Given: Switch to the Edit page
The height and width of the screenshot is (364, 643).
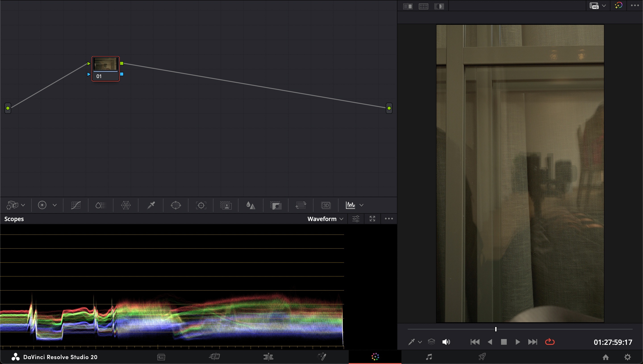Looking at the screenshot, I should point(268,357).
